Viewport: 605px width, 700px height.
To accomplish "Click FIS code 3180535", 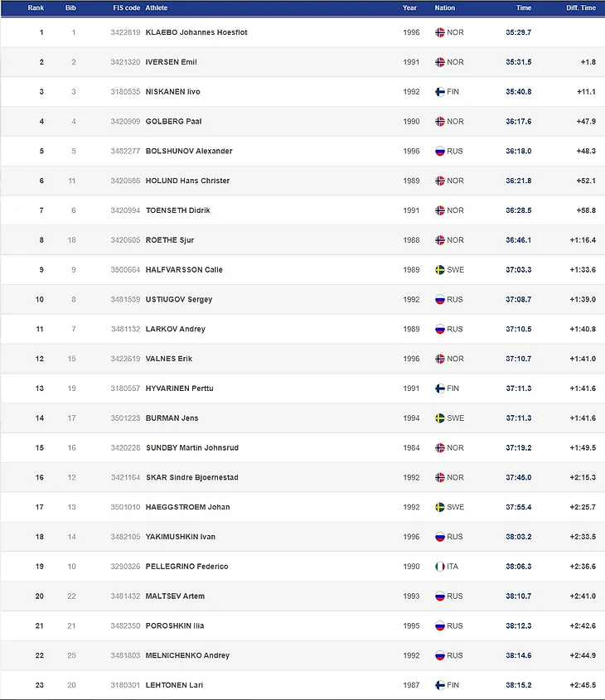I will click(126, 92).
